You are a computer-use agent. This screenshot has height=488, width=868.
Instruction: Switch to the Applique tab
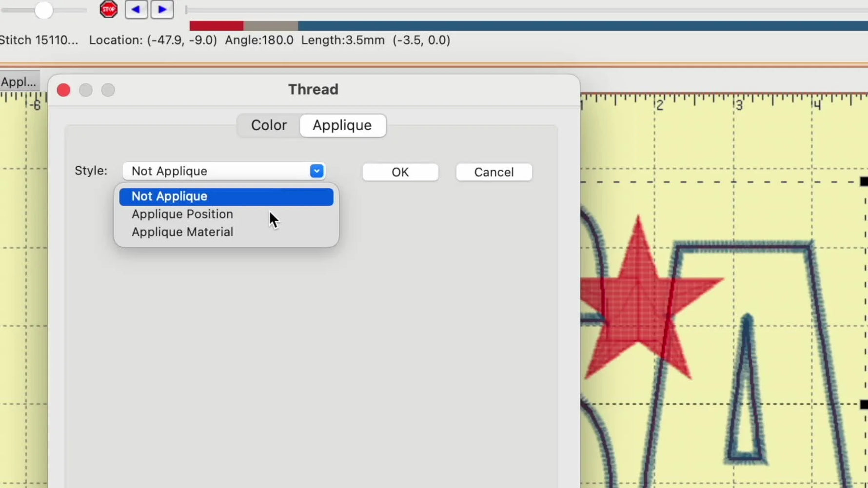pyautogui.click(x=342, y=125)
